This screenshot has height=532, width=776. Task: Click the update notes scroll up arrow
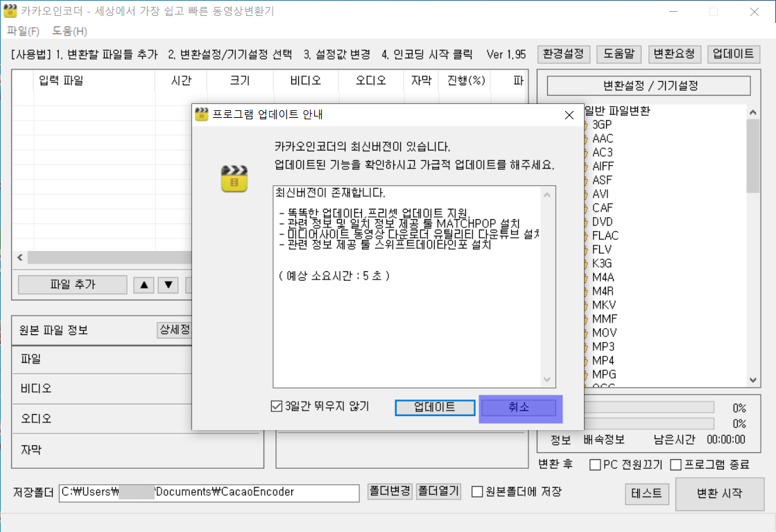(x=547, y=195)
